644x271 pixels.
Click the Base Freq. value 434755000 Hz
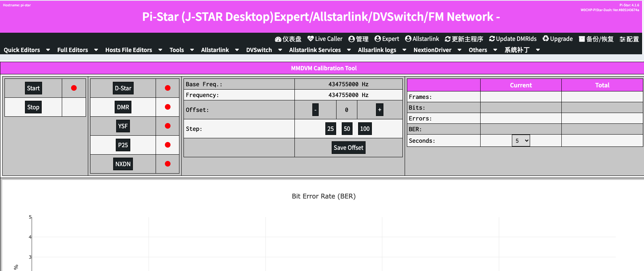pos(348,84)
